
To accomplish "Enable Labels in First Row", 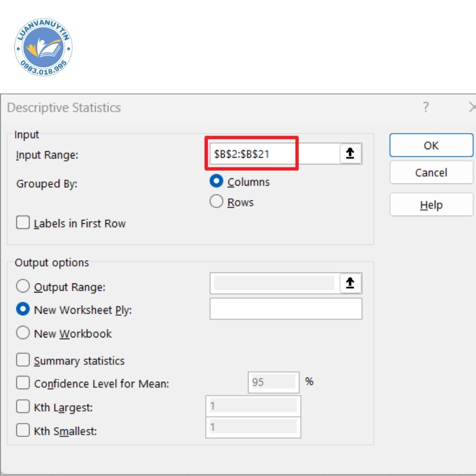I will click(x=23, y=223).
